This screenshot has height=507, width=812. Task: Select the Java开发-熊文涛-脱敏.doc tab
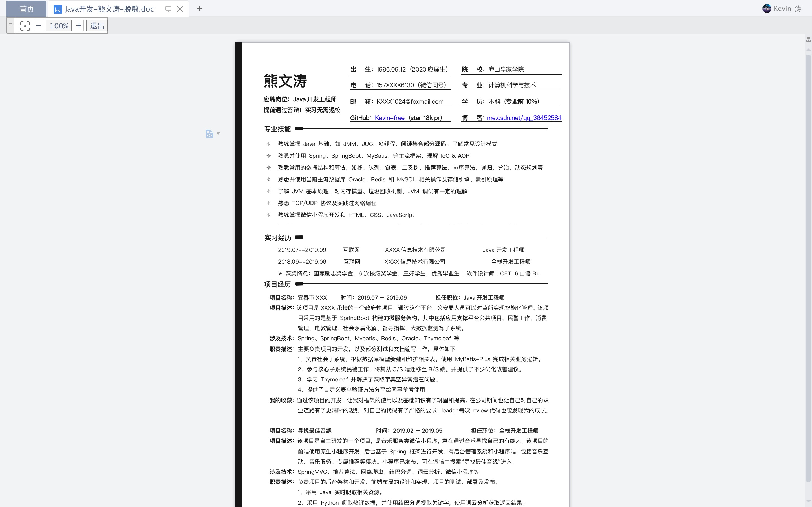click(109, 9)
